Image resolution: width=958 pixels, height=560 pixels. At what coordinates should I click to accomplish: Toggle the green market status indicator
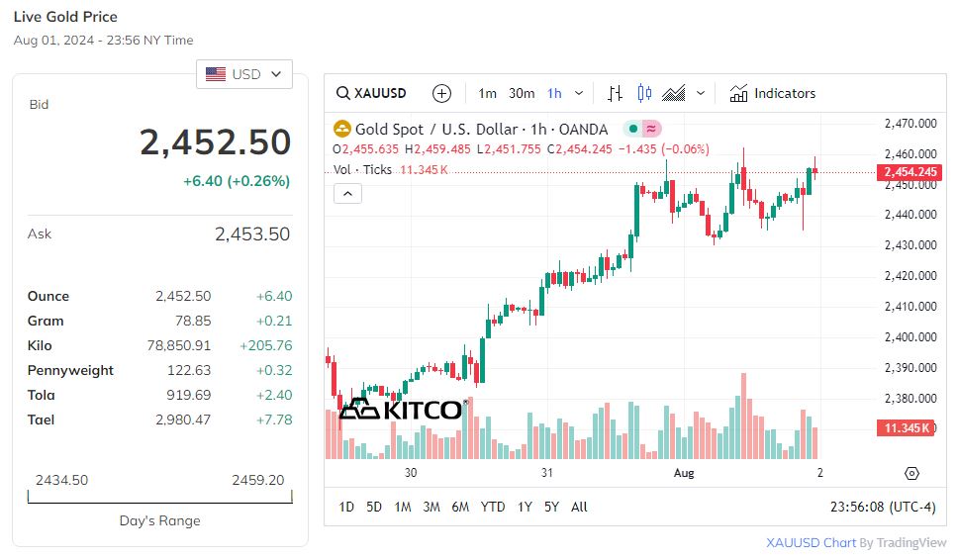[x=633, y=129]
